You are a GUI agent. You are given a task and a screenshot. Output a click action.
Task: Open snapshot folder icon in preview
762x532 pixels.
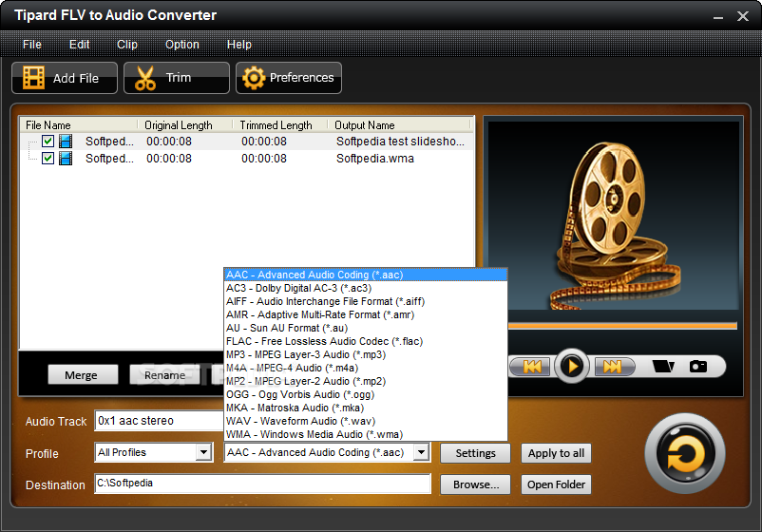click(x=663, y=366)
